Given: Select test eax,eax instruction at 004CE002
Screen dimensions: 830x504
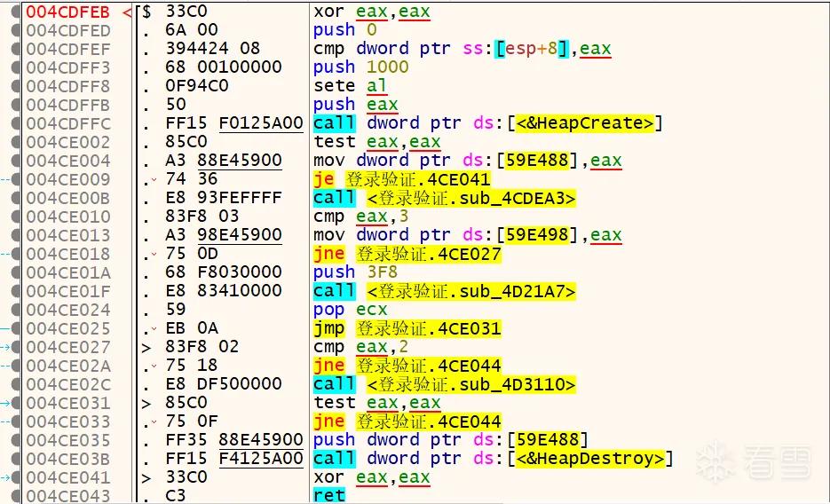Looking at the screenshot, I should [x=377, y=142].
